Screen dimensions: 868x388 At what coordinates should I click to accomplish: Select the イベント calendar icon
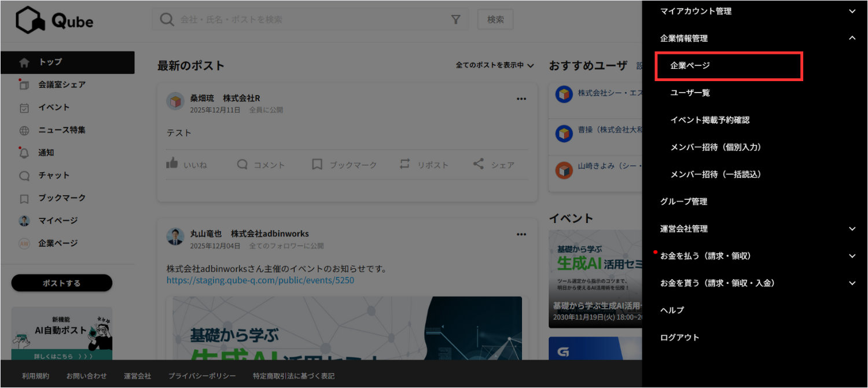(x=23, y=107)
